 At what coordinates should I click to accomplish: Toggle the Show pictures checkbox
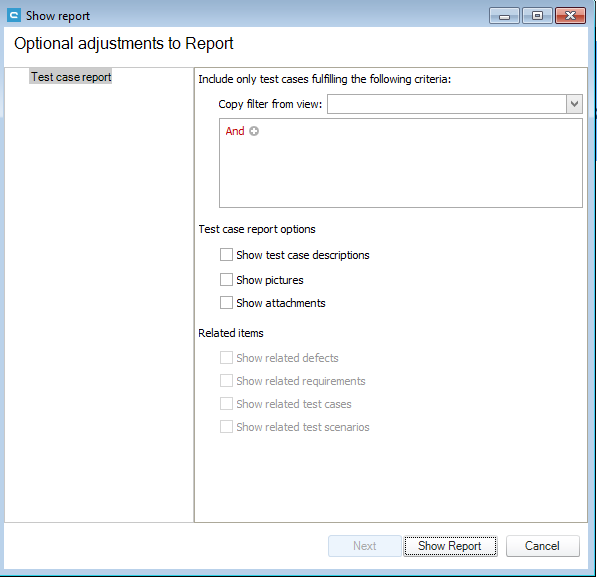coord(226,280)
